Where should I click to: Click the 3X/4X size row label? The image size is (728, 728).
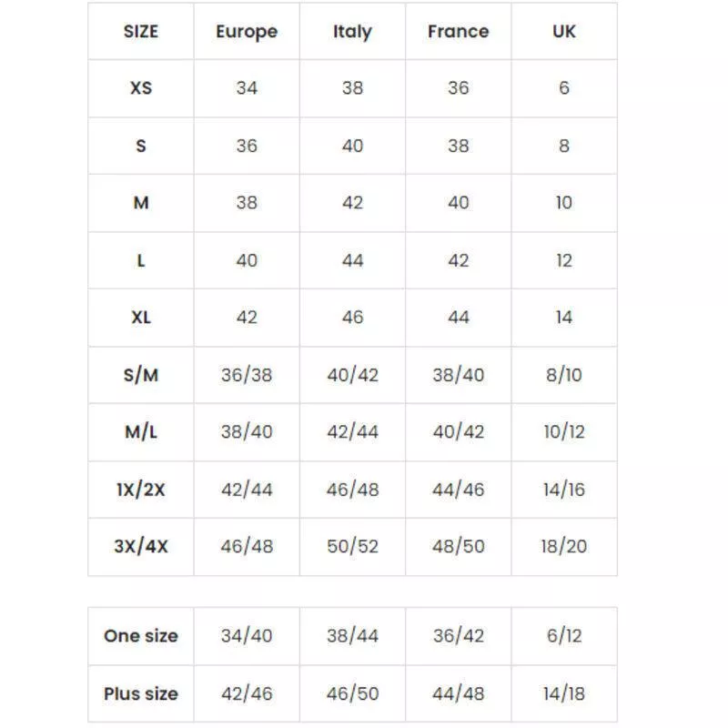[x=141, y=547]
